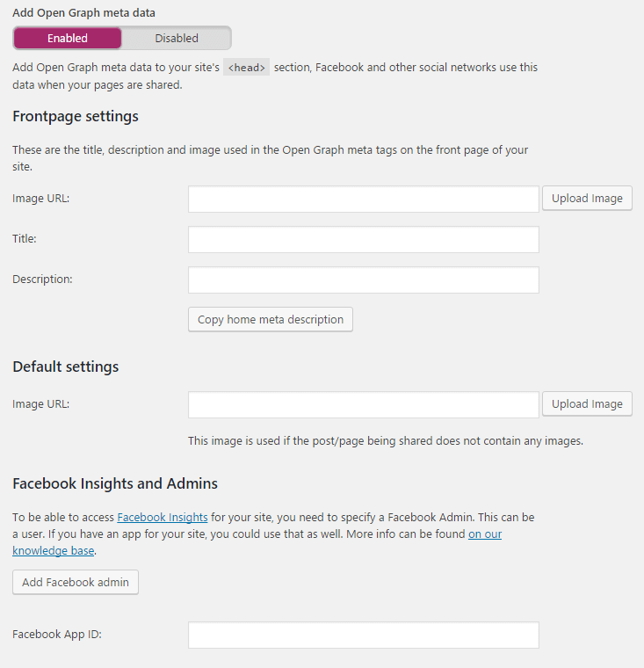Image resolution: width=644 pixels, height=668 pixels.
Task: Focus the Frontpage Description text field
Action: pyautogui.click(x=364, y=280)
